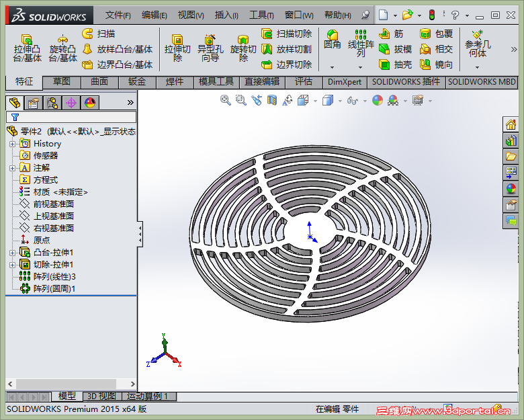
Task: Open the SOLIDWORKS Resources home pane
Action: point(511,125)
